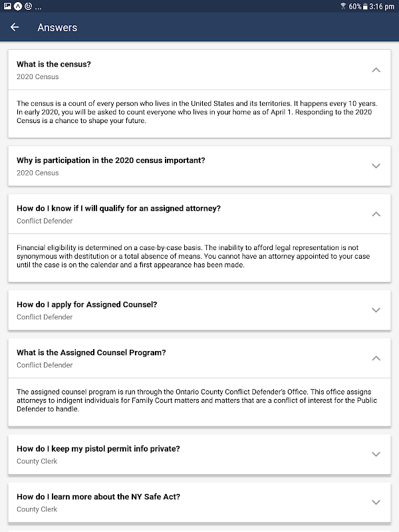This screenshot has width=399, height=532.
Task: Expand 'Why is participation in the 2020 census important?'
Action: pos(376,166)
